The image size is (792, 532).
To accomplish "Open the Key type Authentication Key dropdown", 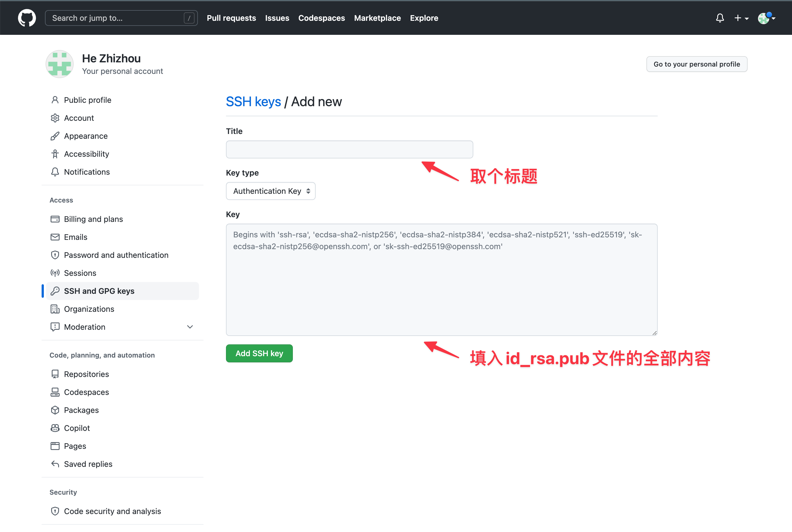I will (271, 191).
